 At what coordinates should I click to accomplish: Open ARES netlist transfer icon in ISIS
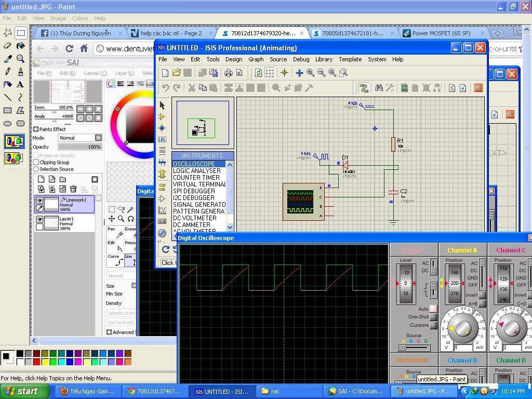tap(478, 88)
